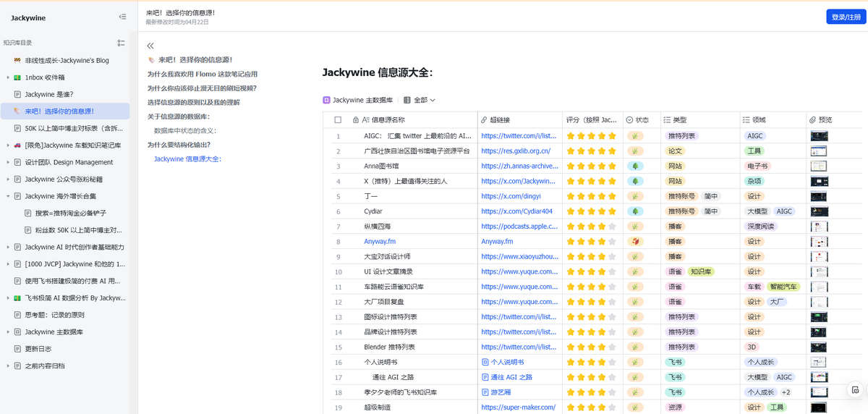Viewport: 868px width, 414px height.
Task: Jump to 数据库中状态的含义 heading
Action: point(185,130)
